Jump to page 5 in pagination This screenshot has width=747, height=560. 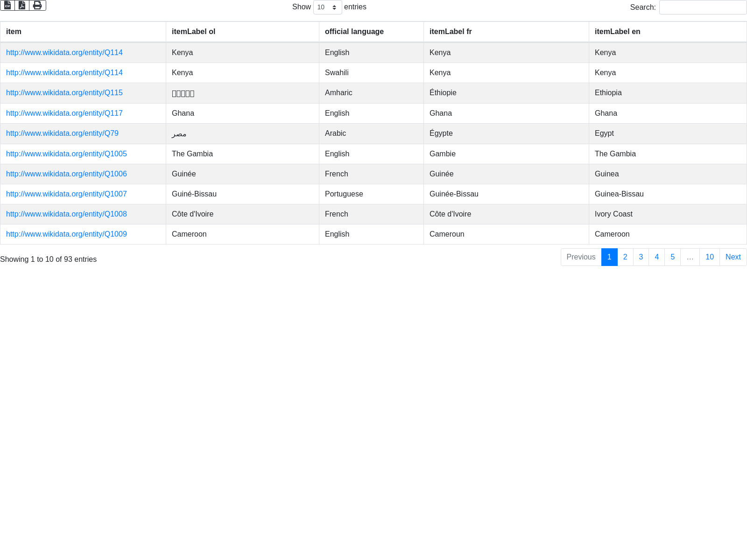point(672,257)
